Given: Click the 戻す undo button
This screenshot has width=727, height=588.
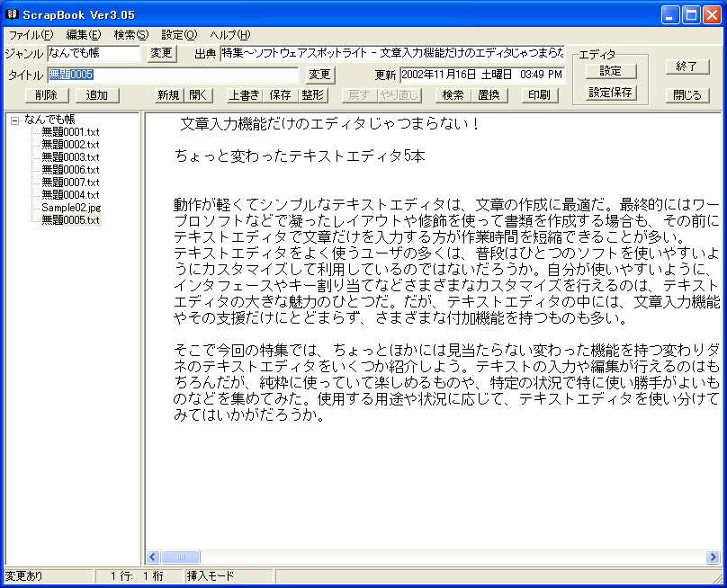Looking at the screenshot, I should point(359,95).
